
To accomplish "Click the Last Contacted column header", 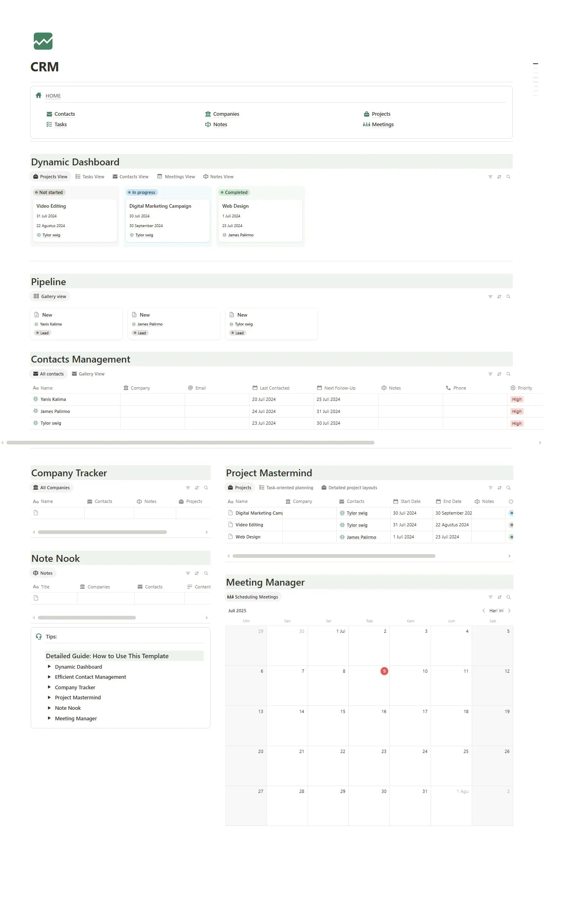I will [x=271, y=388].
